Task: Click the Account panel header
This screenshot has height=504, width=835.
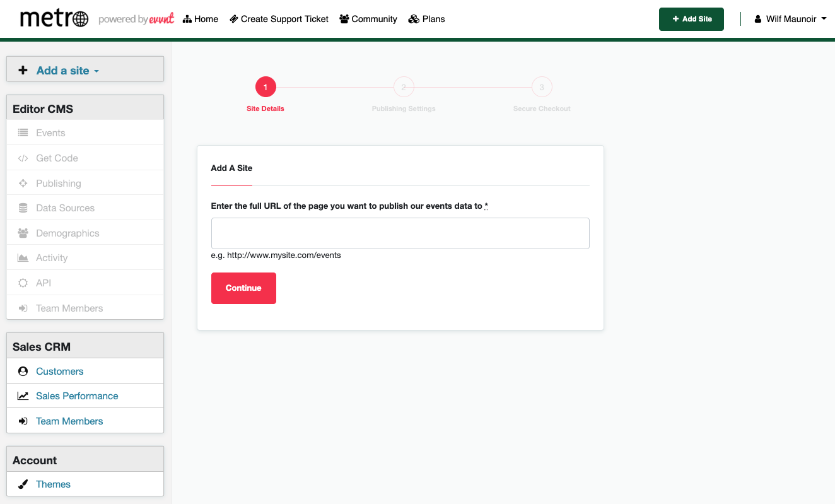Action: [x=85, y=459]
